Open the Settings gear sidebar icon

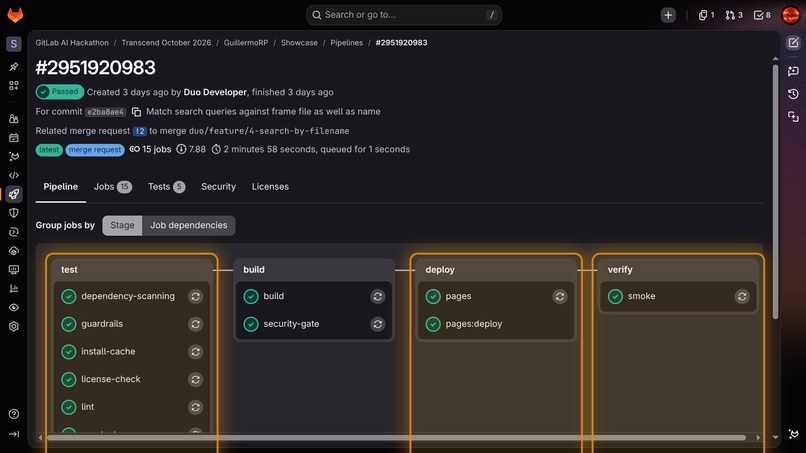point(14,327)
